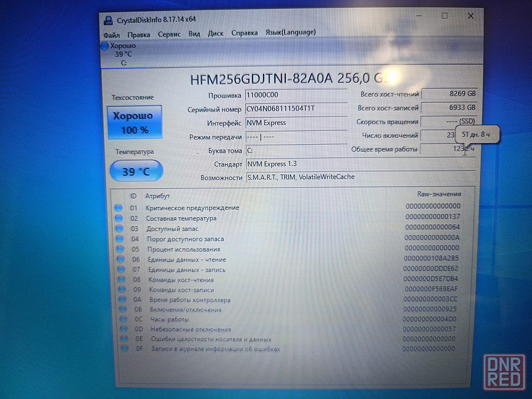Image resolution: width=532 pixels, height=399 pixels.
Task: Select the C: drive tab at top
Action: click(123, 63)
